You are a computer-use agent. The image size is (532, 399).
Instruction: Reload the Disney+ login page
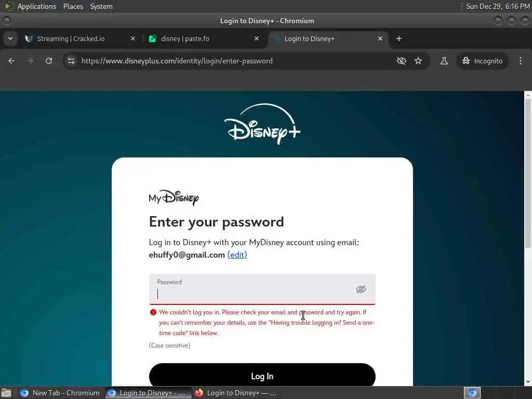tap(49, 61)
